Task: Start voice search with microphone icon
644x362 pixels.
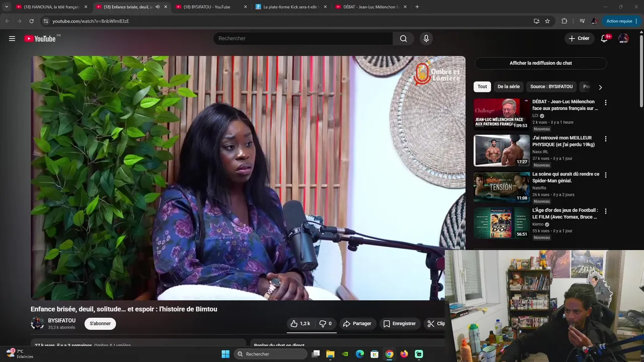Action: tap(426, 39)
